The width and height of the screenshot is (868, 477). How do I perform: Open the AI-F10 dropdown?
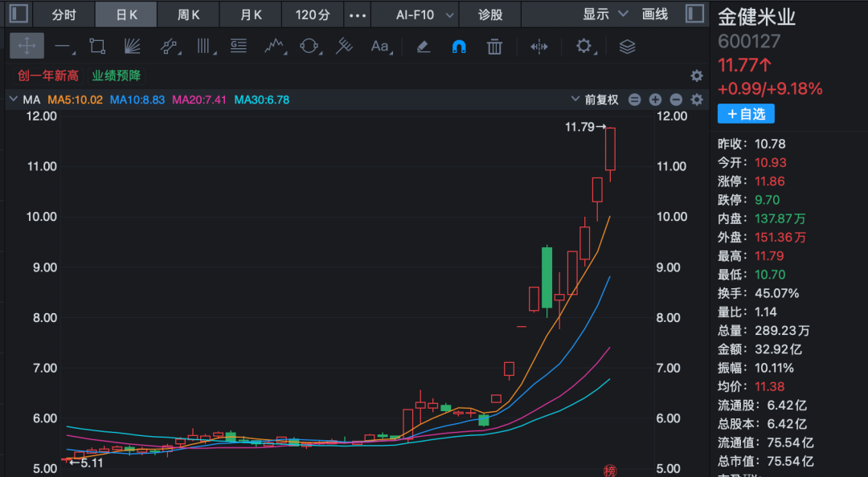pyautogui.click(x=424, y=14)
